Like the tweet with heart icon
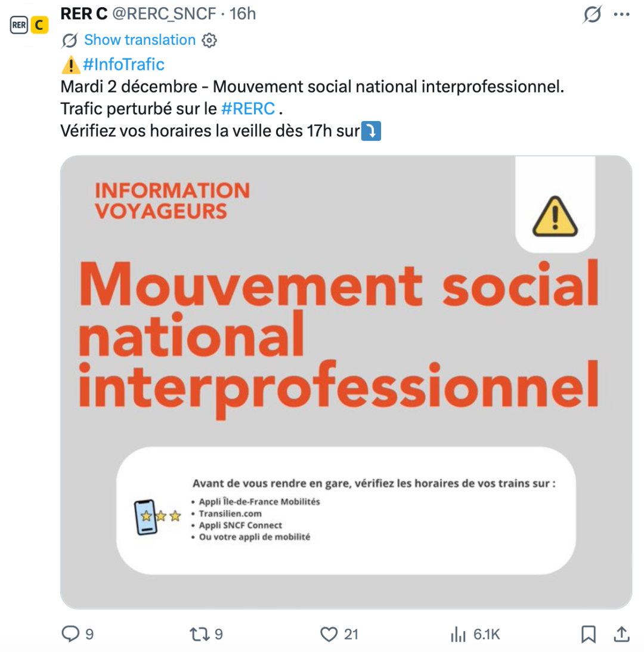 329,634
